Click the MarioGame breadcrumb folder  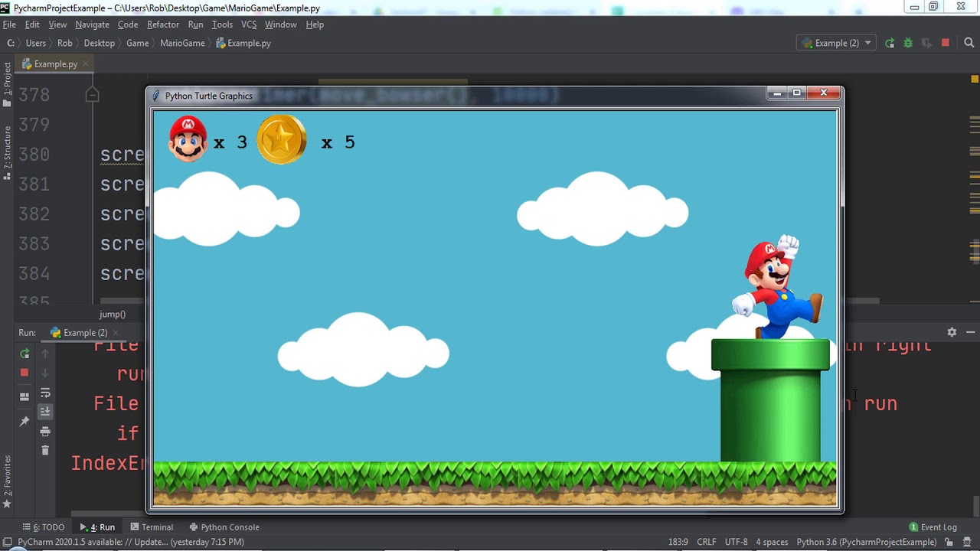pyautogui.click(x=182, y=44)
